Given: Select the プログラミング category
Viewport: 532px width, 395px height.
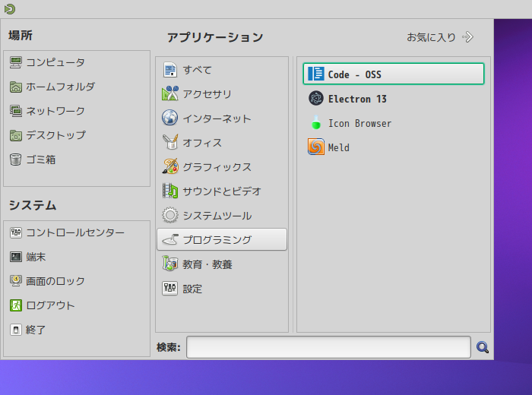Looking at the screenshot, I should click(x=222, y=239).
